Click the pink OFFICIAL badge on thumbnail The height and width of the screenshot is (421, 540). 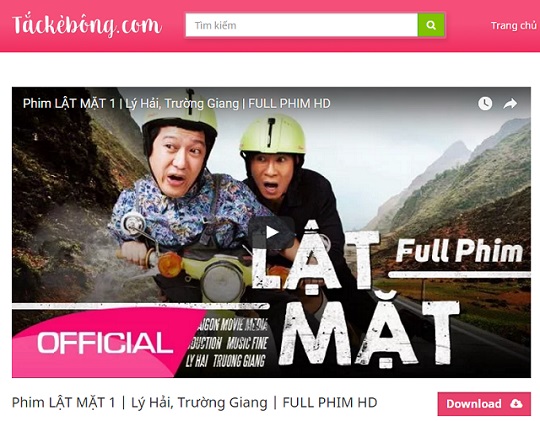103,343
